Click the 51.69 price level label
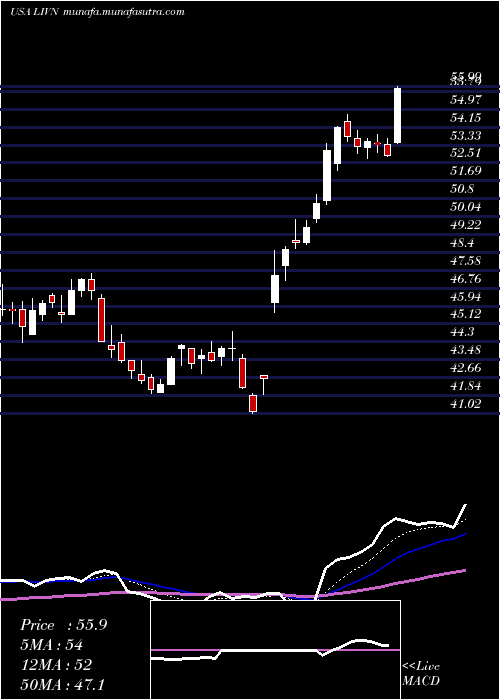 (466, 171)
